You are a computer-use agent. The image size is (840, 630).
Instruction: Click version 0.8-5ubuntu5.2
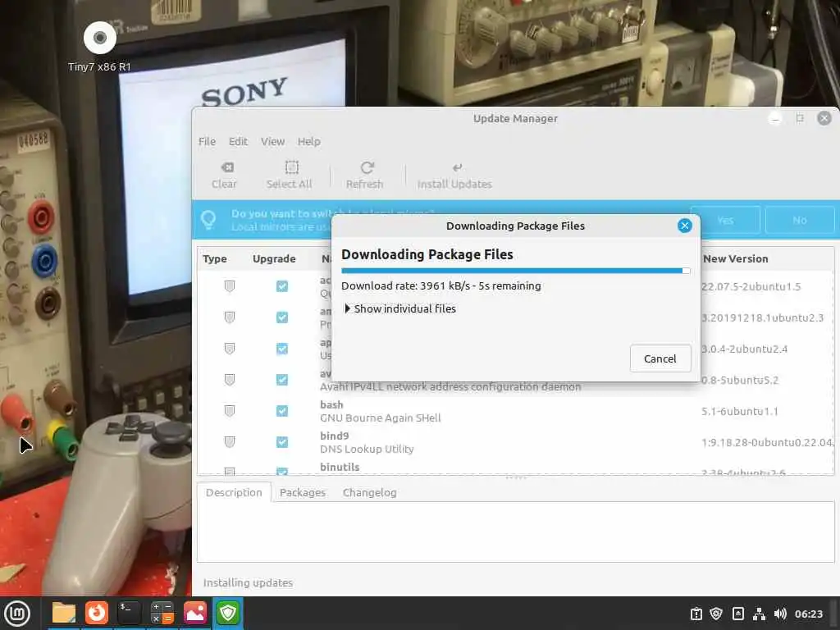click(x=739, y=381)
